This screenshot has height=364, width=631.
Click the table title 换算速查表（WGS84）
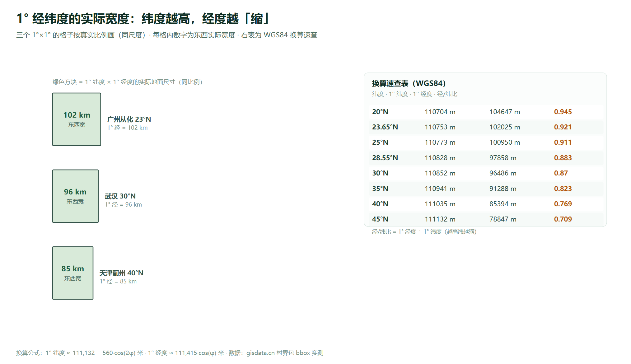point(409,83)
